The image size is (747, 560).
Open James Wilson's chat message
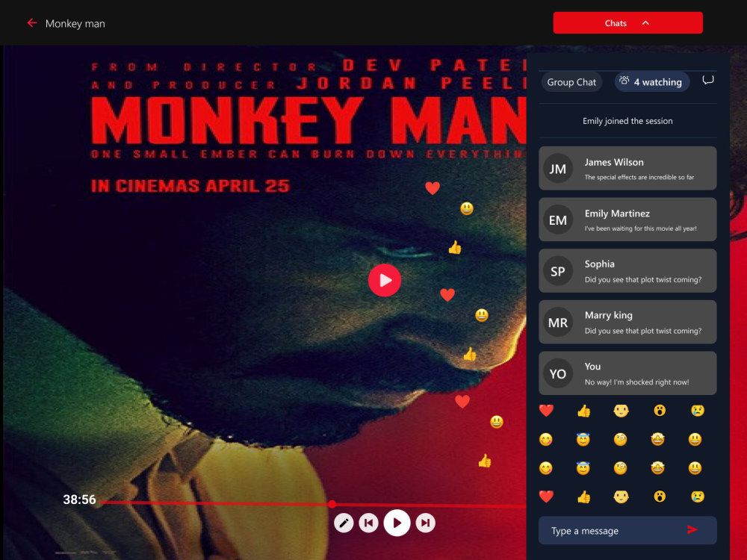click(x=627, y=168)
